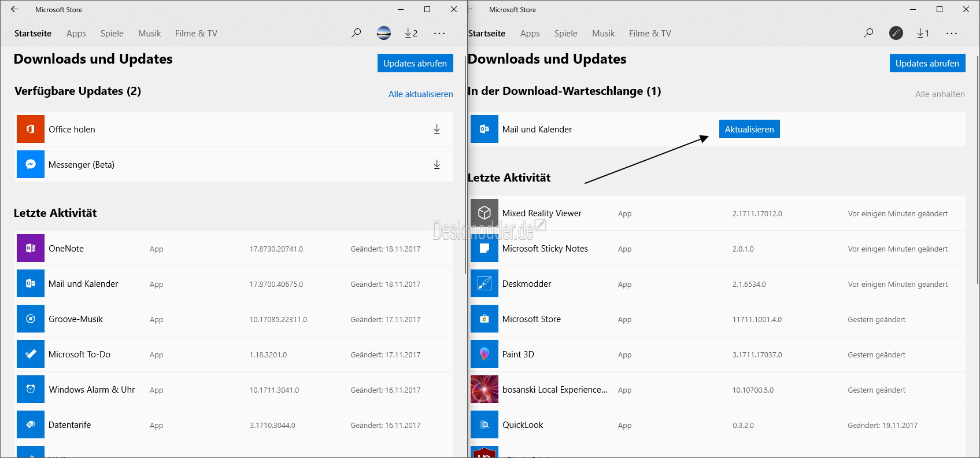The image size is (980, 458).
Task: Click version 17.8730.20741.0 of OneNote
Action: [x=276, y=249]
